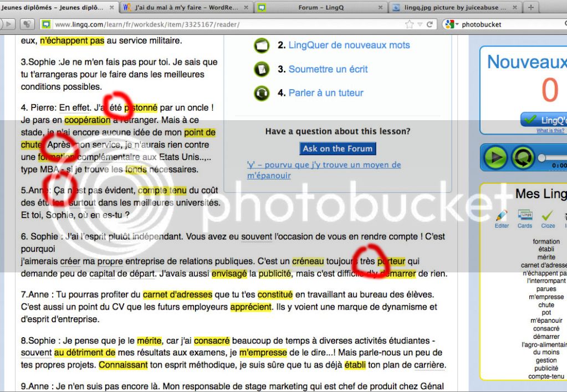Click the highlighted phrase 'au détriment de'
Viewport: 567px width, 392px height.
tap(85, 353)
